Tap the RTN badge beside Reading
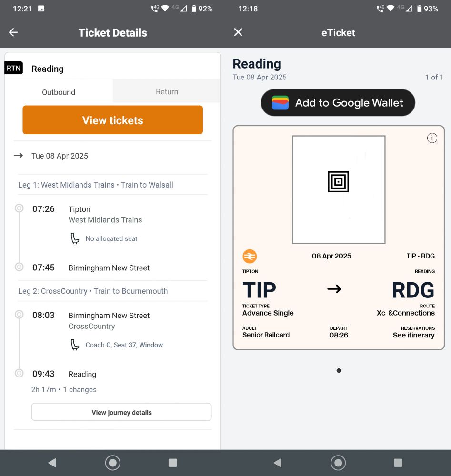 click(x=13, y=68)
